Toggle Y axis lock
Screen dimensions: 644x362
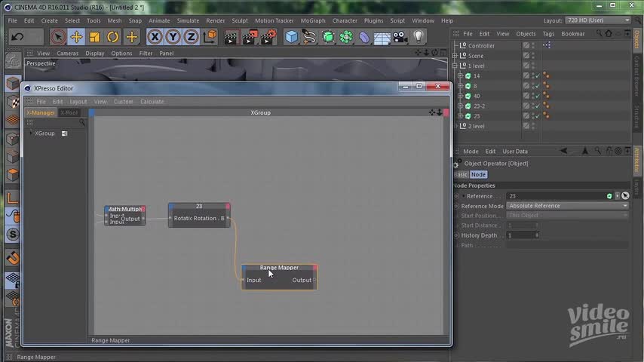click(x=173, y=37)
